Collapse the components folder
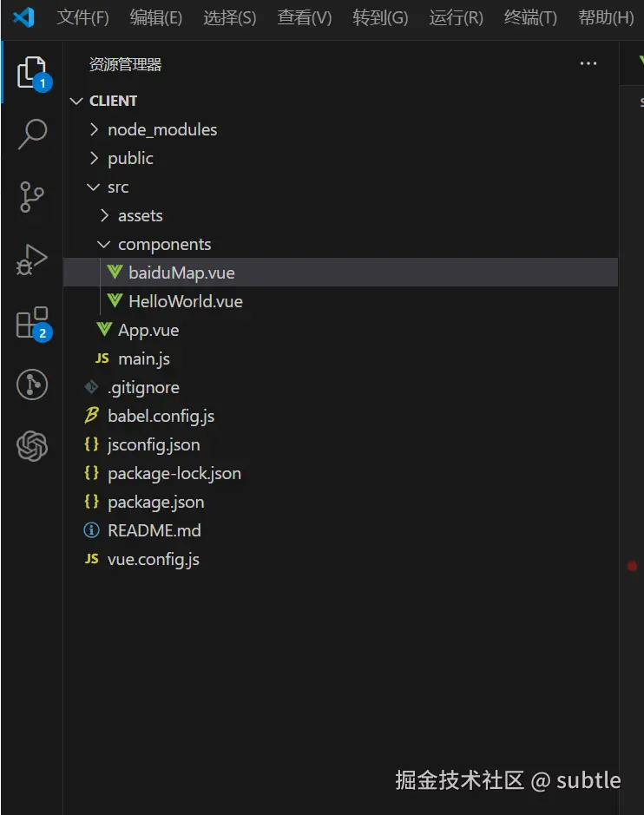 (164, 244)
